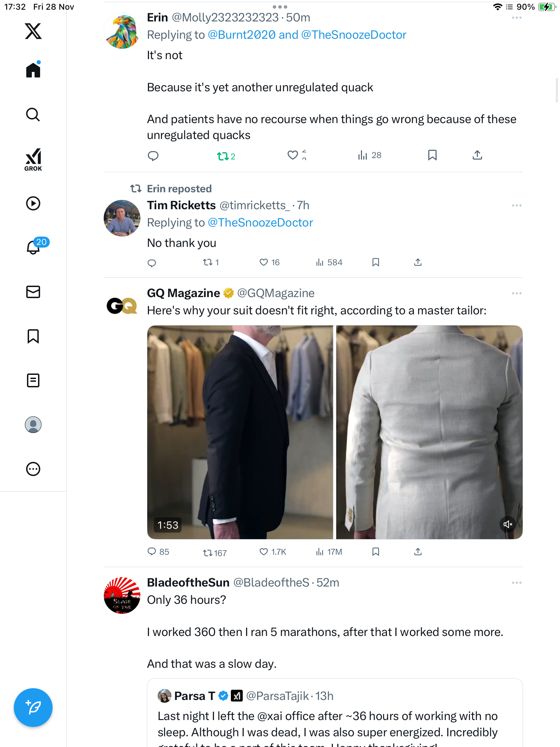The width and height of the screenshot is (560, 747).
Task: Open the @Burnt2020 mention link
Action: [x=242, y=35]
